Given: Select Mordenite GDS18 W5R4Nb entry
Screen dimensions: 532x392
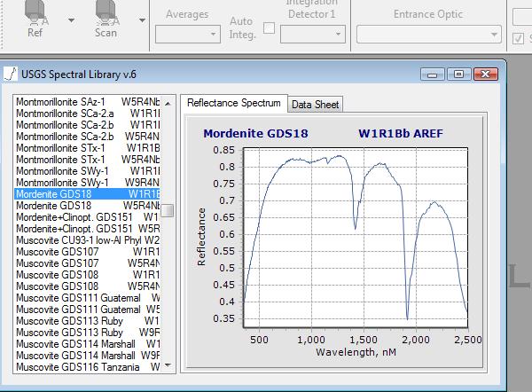Looking at the screenshot, I should [x=88, y=206].
